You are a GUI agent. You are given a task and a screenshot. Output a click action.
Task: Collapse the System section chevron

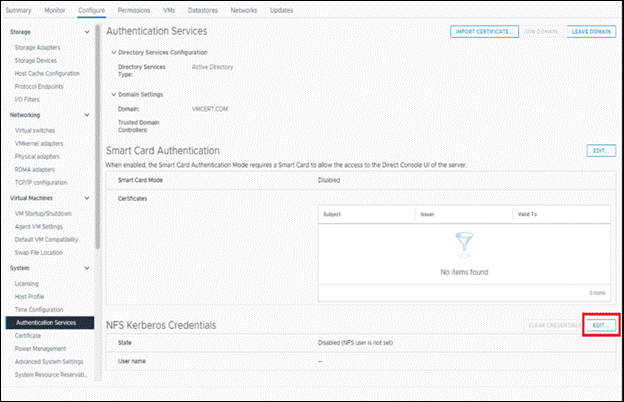pos(87,268)
